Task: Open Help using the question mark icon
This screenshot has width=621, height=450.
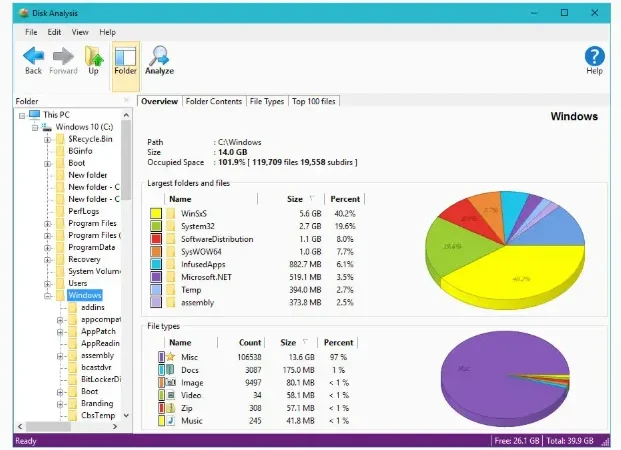Action: tap(594, 56)
